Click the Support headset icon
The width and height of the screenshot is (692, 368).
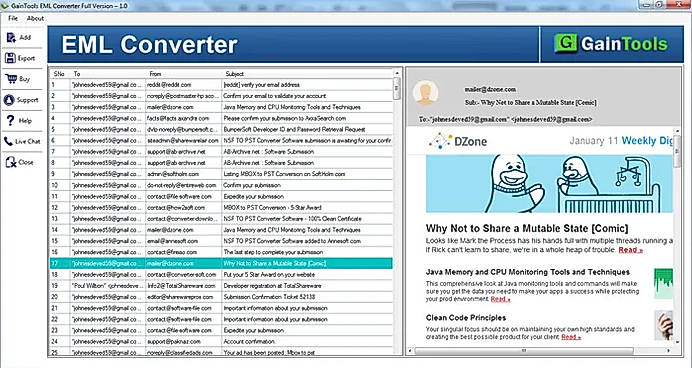(x=9, y=100)
